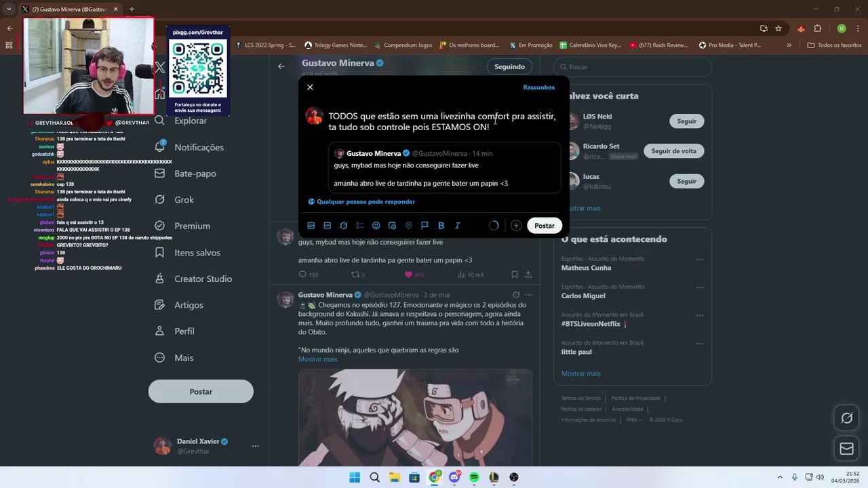Open Rascunhos drafts
Viewport: 868px width, 488px height.
(539, 87)
